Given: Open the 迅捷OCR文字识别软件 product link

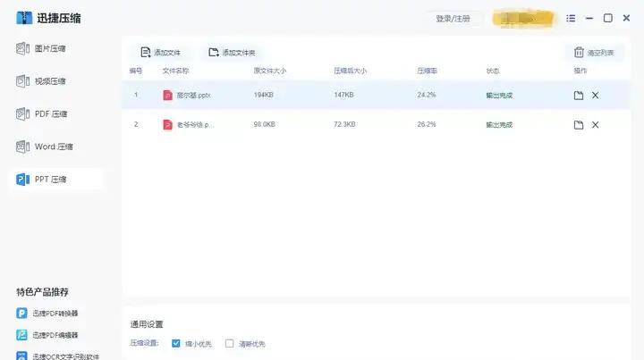Looking at the screenshot, I should [65, 356].
